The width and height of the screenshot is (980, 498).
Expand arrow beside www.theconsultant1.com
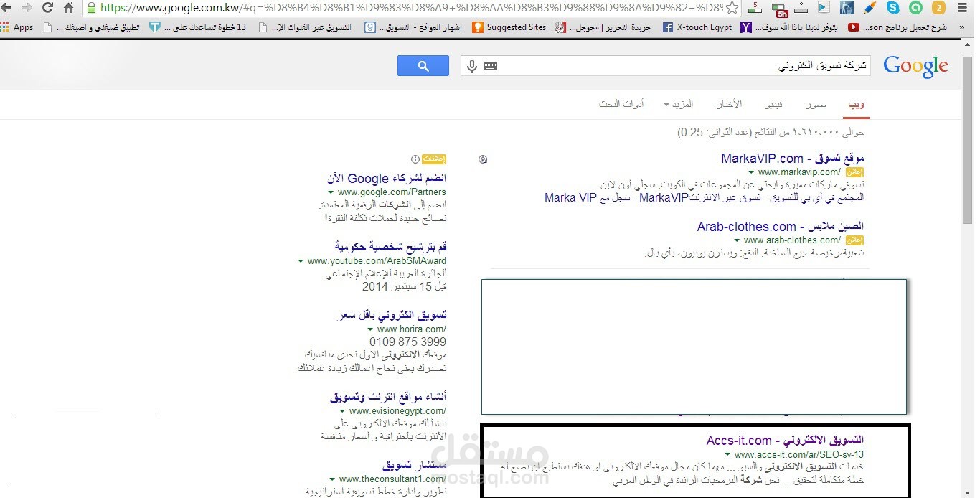332,479
